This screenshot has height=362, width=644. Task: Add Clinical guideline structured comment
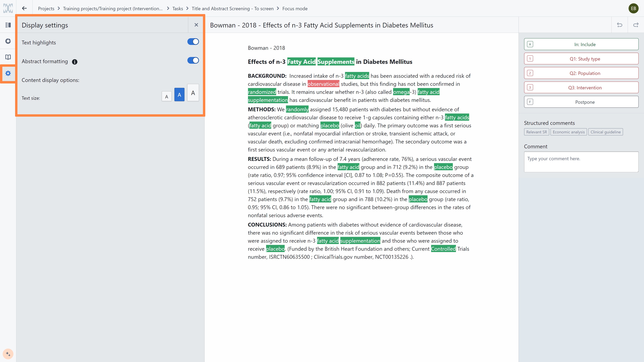(605, 132)
